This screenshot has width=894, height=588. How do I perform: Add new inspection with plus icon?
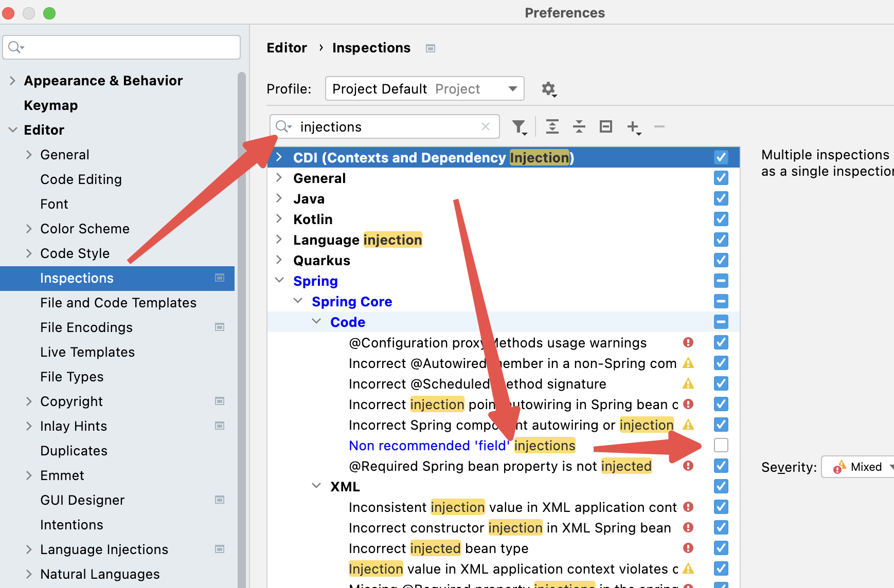634,127
